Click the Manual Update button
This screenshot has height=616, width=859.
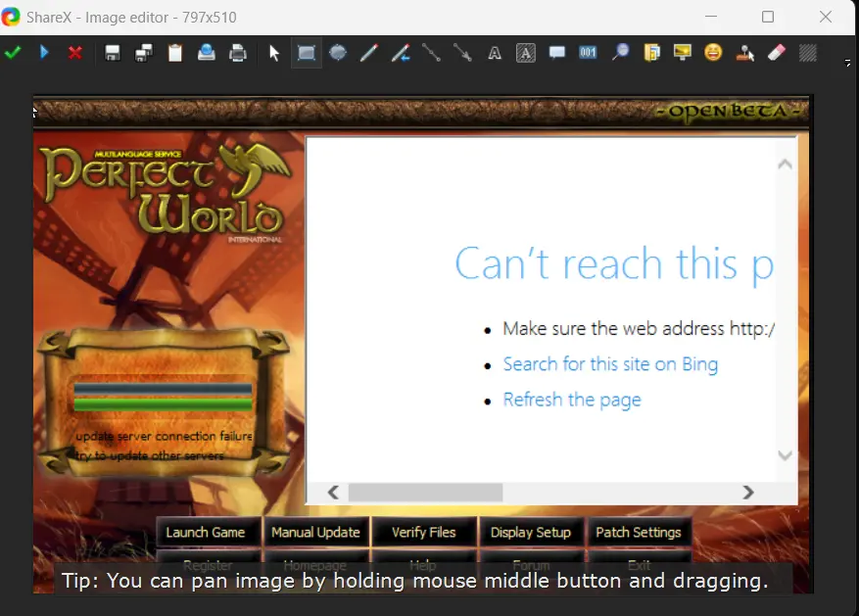pyautogui.click(x=315, y=532)
